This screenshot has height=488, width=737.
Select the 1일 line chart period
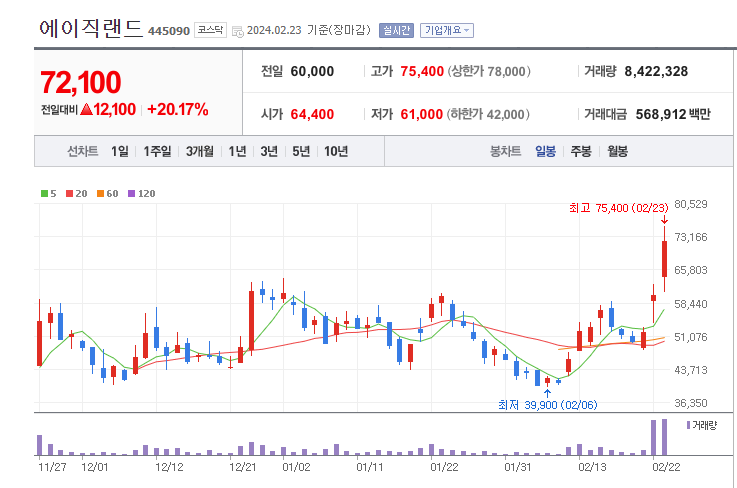[119, 151]
